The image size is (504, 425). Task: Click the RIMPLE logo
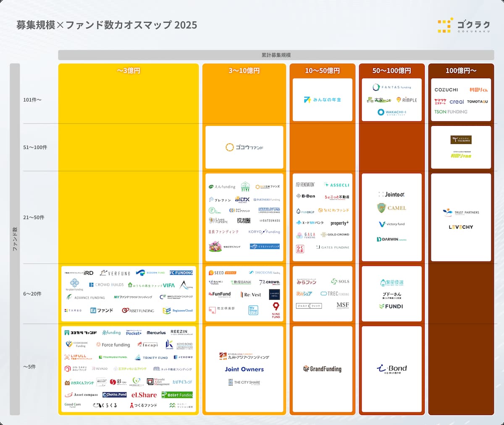(x=407, y=100)
